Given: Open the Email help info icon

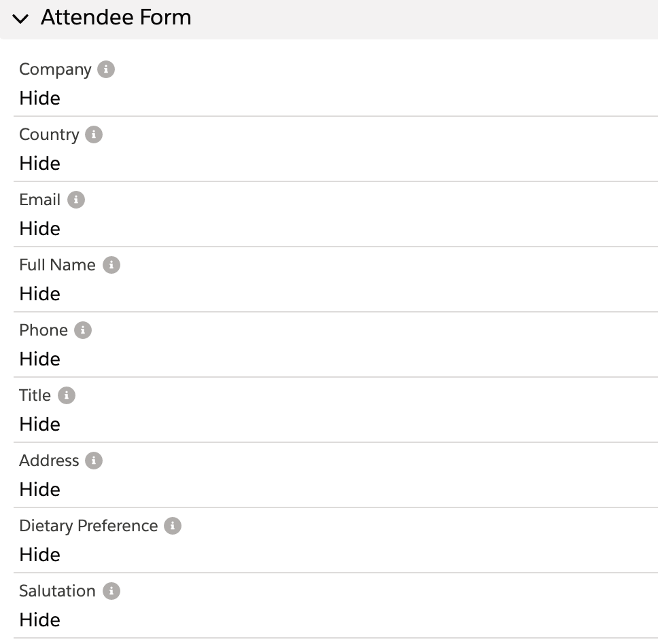Looking at the screenshot, I should [76, 200].
